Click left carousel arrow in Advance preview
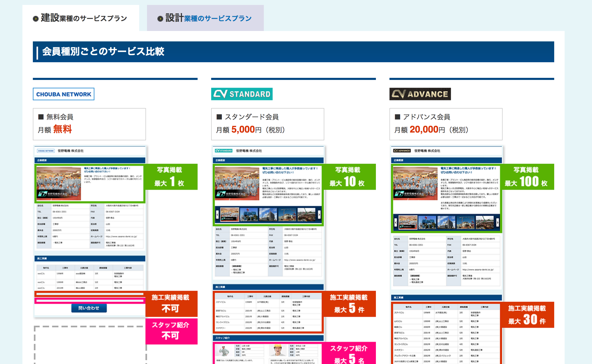 click(x=395, y=223)
